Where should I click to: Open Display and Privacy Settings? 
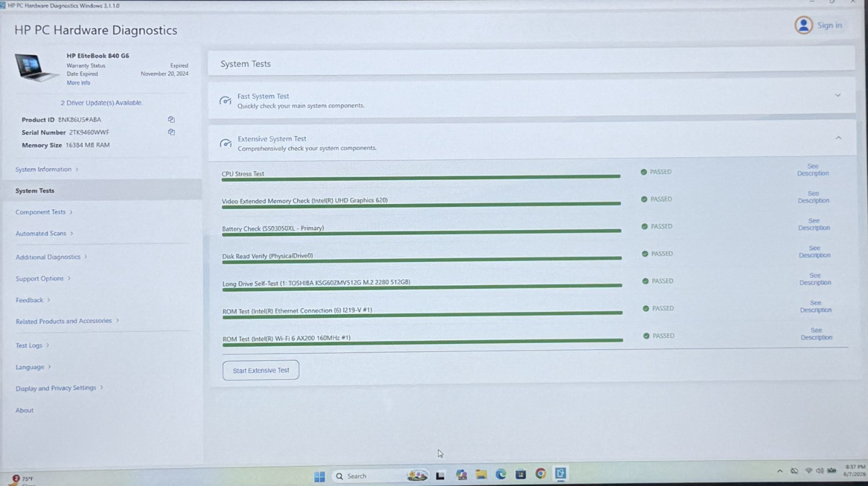(x=59, y=388)
